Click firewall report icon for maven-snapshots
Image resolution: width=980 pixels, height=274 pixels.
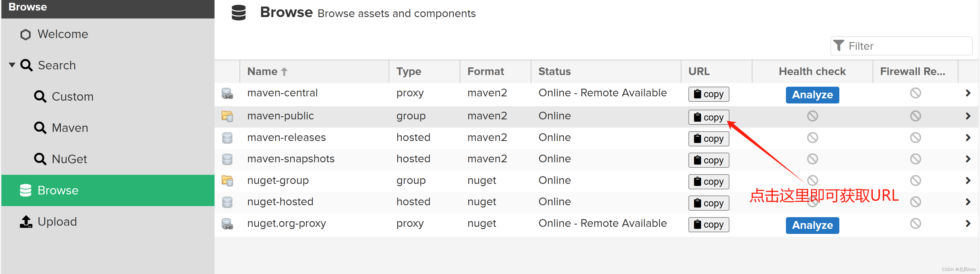(915, 159)
